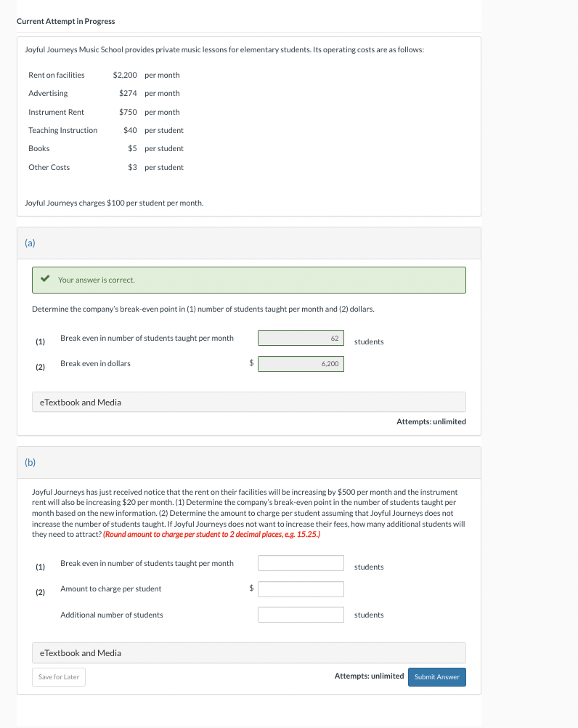578x728 pixels.
Task: Expand eTextbook and Media in part (a)
Action: 248,402
